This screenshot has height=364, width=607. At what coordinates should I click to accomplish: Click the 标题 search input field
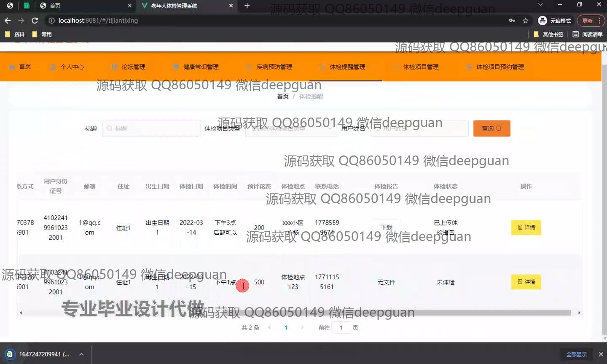[151, 128]
